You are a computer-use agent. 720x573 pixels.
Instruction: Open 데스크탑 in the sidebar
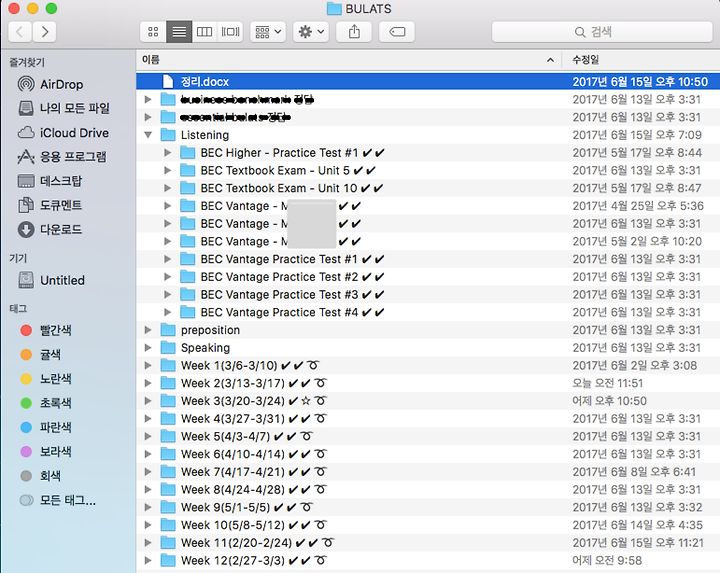pos(50,180)
